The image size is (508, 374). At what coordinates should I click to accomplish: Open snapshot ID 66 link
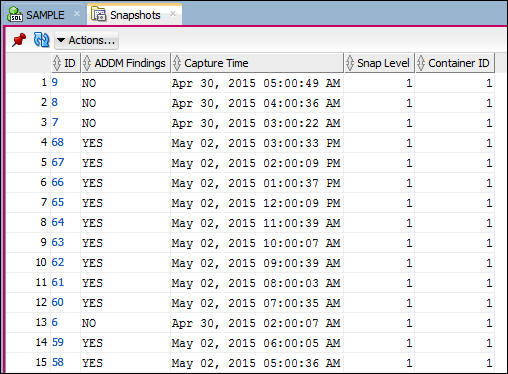[58, 182]
